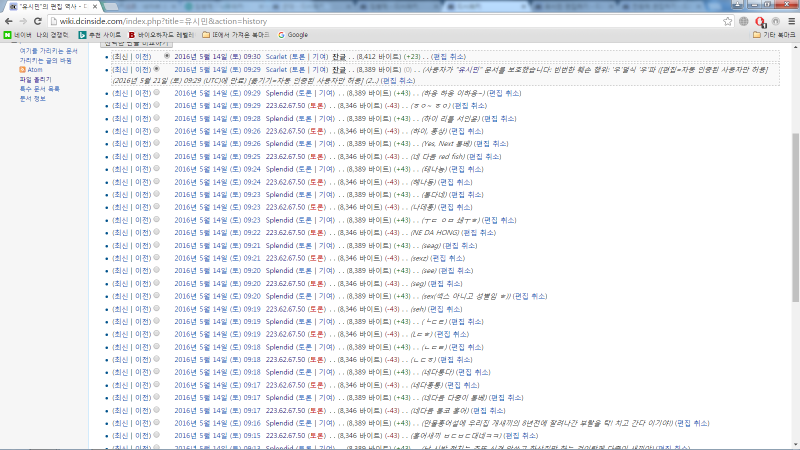800x450 pixels.
Task: Go back using the browser back arrow
Action: click(9, 21)
